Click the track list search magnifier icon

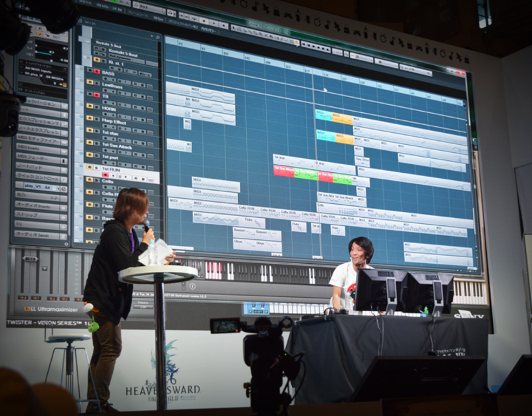[x=158, y=37]
